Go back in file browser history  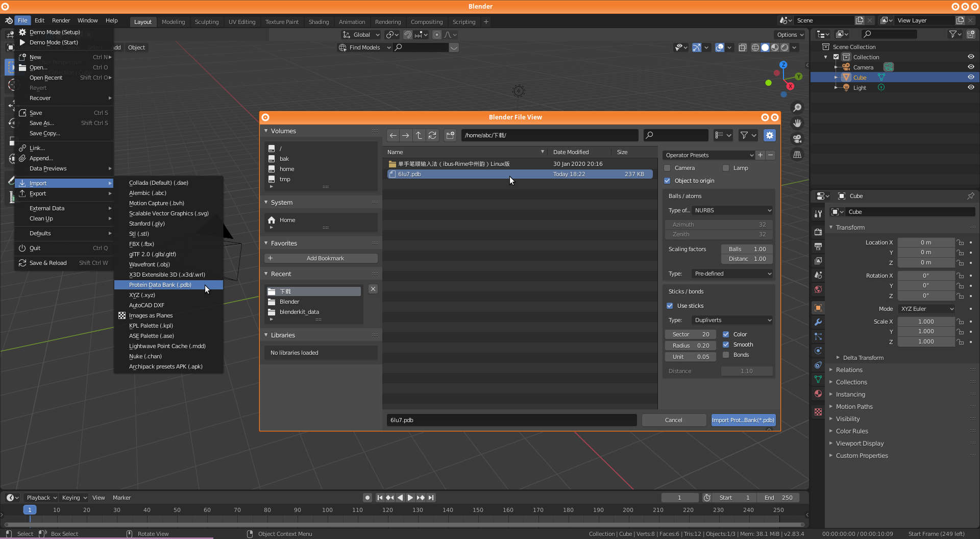pos(393,135)
